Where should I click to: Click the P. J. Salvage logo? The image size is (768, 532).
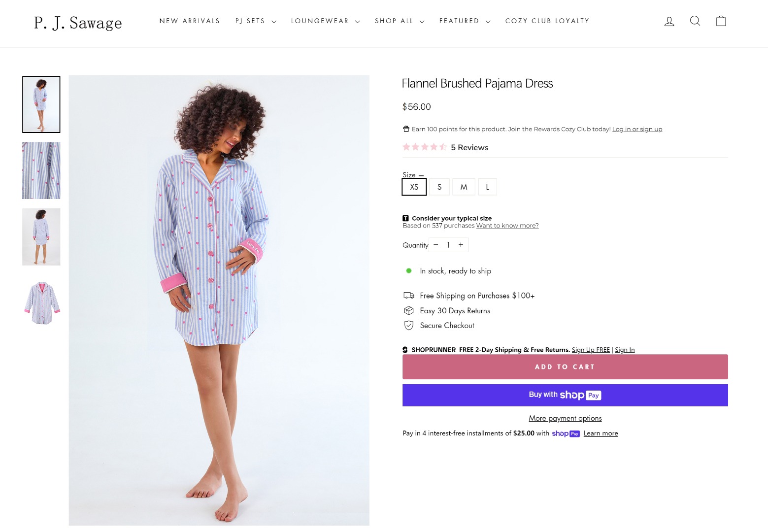click(78, 23)
